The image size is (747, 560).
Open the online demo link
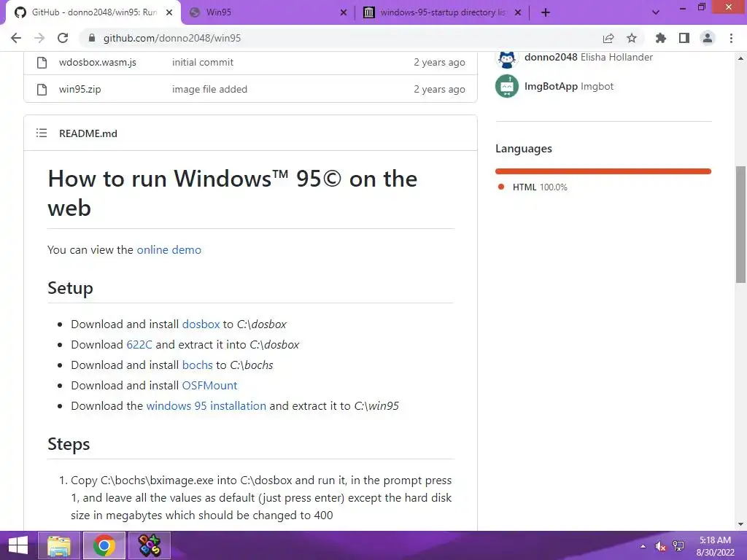click(x=169, y=249)
